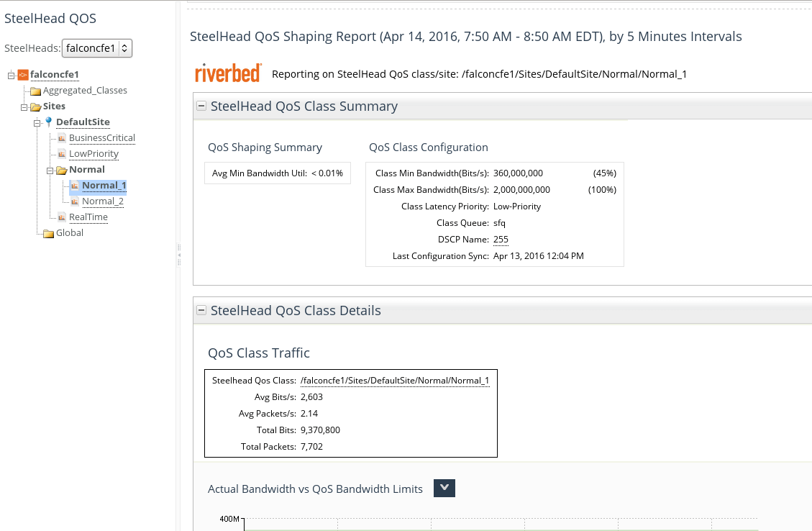Click the Avg Packets/s value 2.14
The image size is (812, 531).
click(309, 414)
